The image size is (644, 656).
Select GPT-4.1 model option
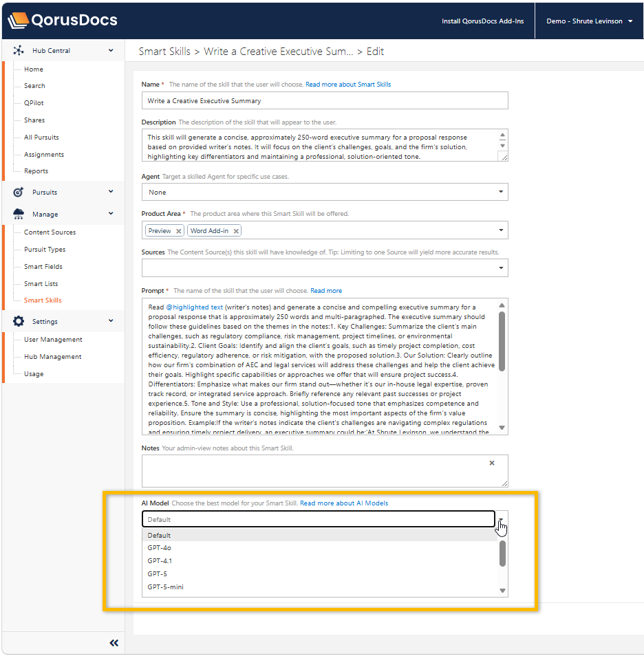click(319, 560)
